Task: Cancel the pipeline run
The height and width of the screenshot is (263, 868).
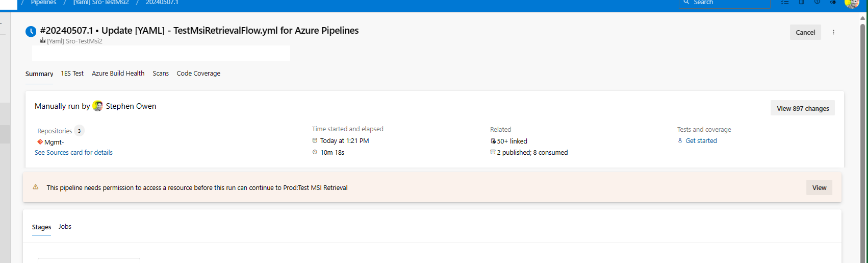Action: (x=805, y=32)
